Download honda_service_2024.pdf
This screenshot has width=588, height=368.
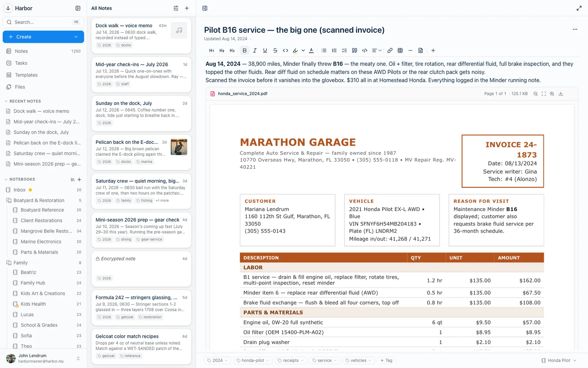point(561,94)
